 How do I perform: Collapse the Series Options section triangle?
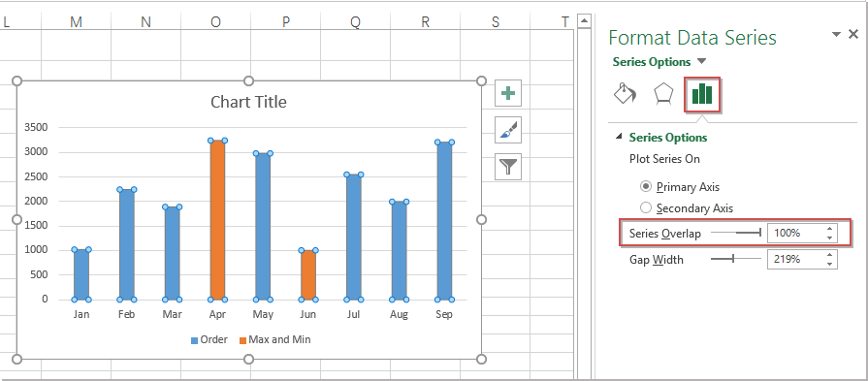(619, 137)
